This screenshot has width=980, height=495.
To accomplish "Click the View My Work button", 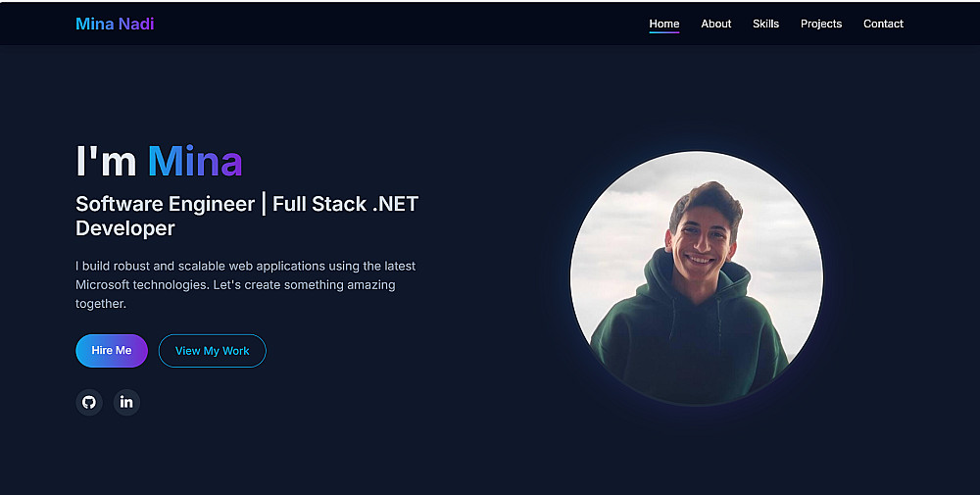I will (213, 351).
